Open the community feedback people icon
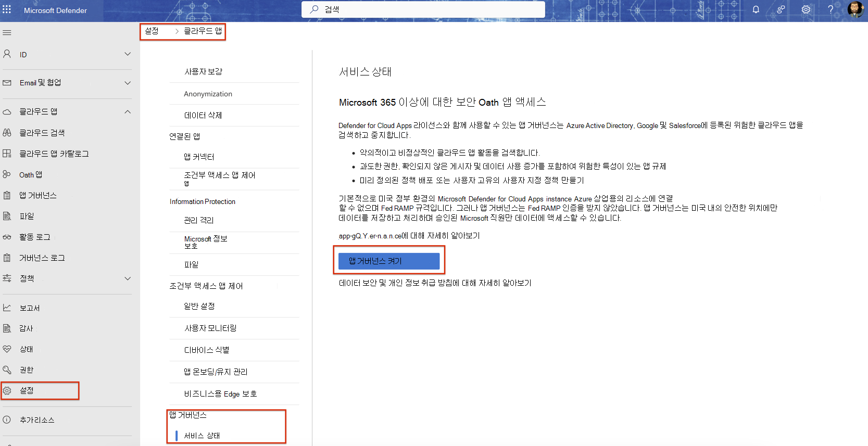This screenshot has height=446, width=868. pos(781,9)
